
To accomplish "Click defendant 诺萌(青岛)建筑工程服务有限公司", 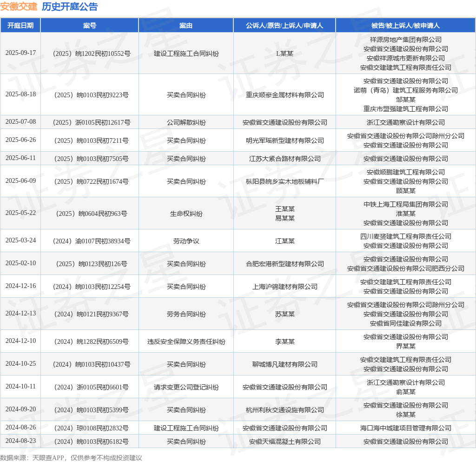I will coord(405,91).
